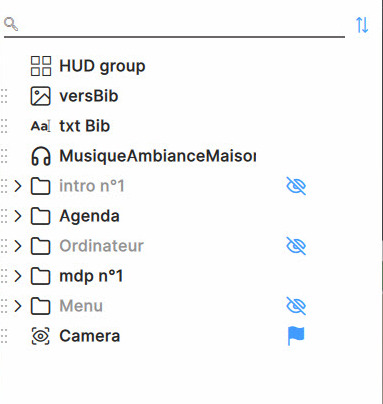383x404 pixels.
Task: Click the HUD group grid icon
Action: (x=41, y=66)
